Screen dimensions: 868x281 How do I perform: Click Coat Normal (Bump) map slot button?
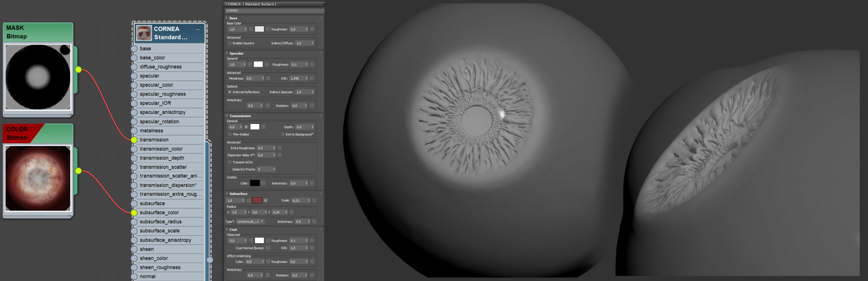268,248
